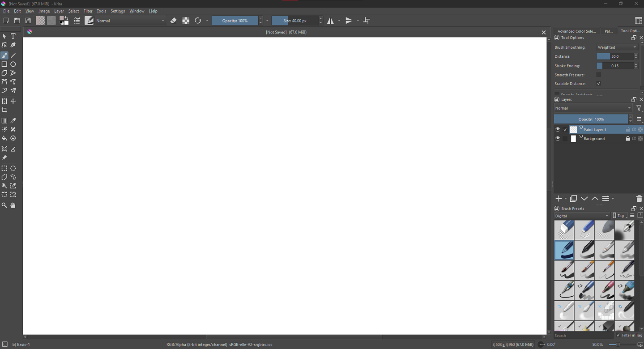Open the Settings menu
Image resolution: width=644 pixels, height=349 pixels.
[x=118, y=11]
